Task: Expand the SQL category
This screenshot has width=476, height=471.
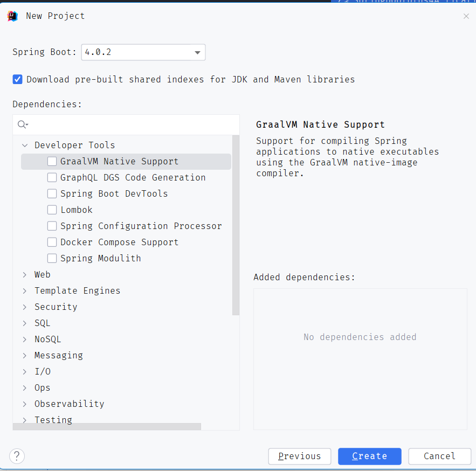Action: pos(25,323)
